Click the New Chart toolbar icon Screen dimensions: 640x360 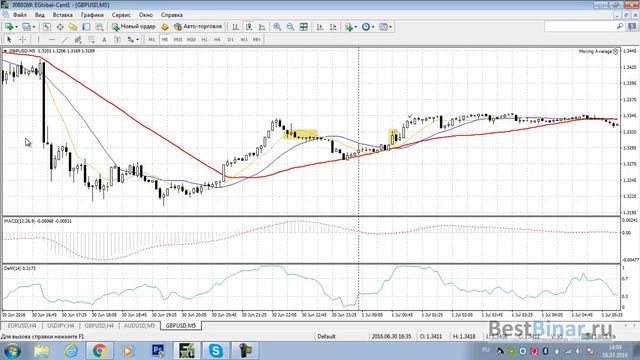pyautogui.click(x=9, y=27)
